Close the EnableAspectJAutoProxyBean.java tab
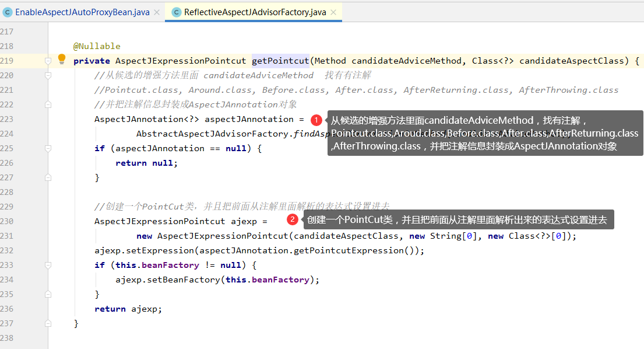Screen dimensions: 644x349 click(157, 12)
